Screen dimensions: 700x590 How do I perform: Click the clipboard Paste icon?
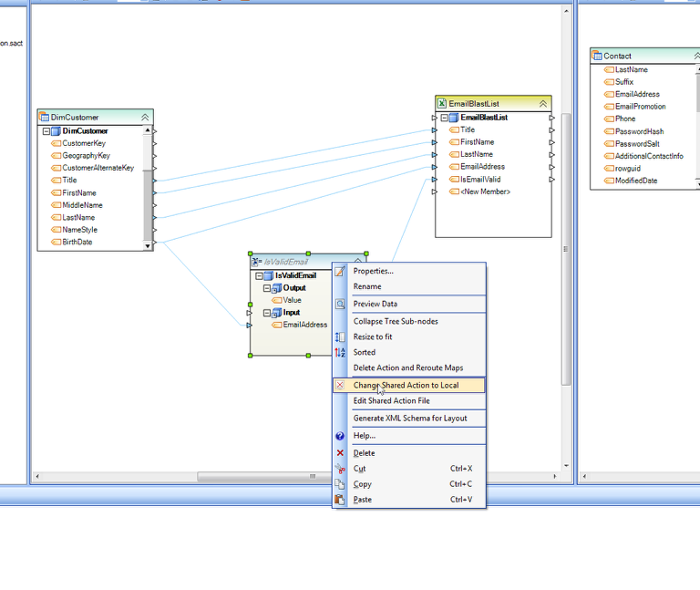(340, 500)
